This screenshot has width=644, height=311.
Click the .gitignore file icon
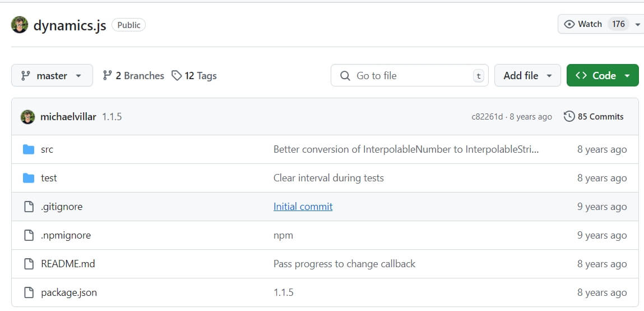[29, 207]
